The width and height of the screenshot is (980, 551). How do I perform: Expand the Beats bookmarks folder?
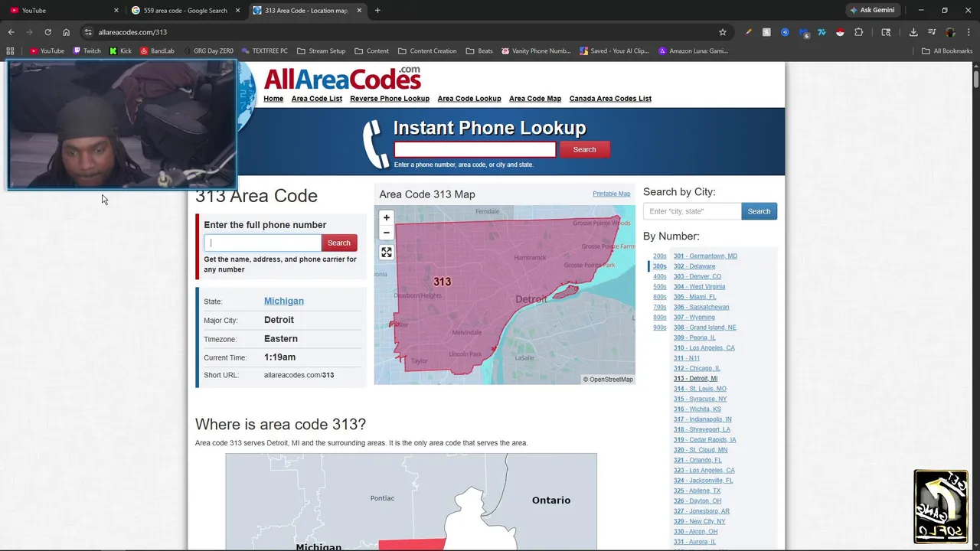pyautogui.click(x=479, y=51)
